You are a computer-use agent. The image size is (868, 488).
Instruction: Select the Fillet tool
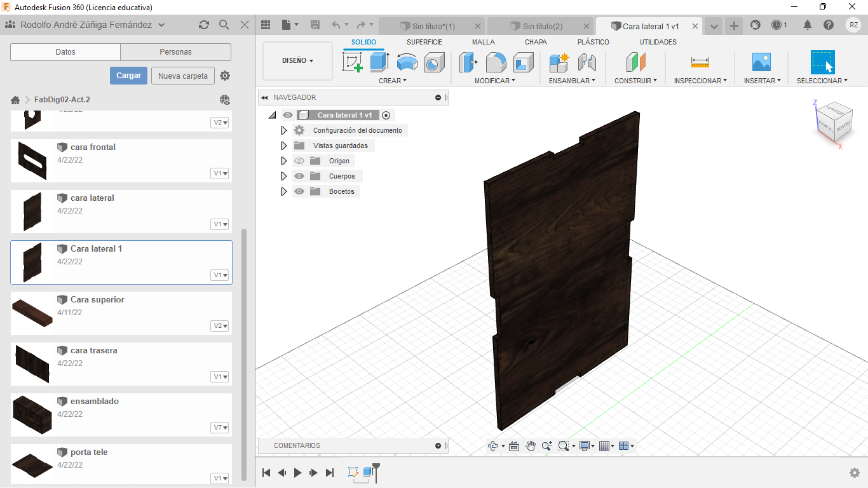(496, 62)
